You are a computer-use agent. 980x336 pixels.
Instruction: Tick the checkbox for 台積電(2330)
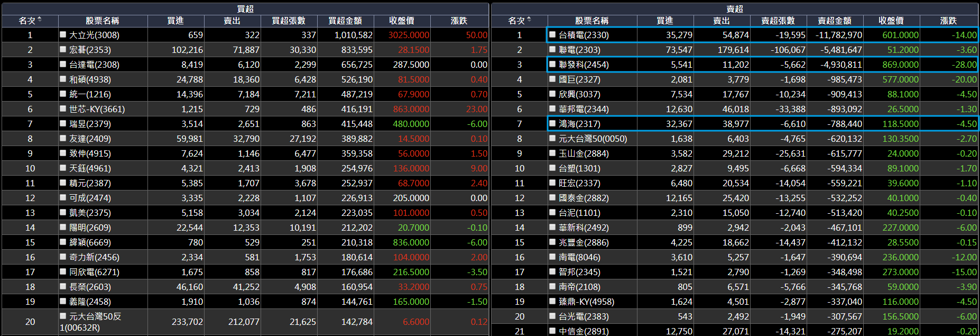[552, 34]
